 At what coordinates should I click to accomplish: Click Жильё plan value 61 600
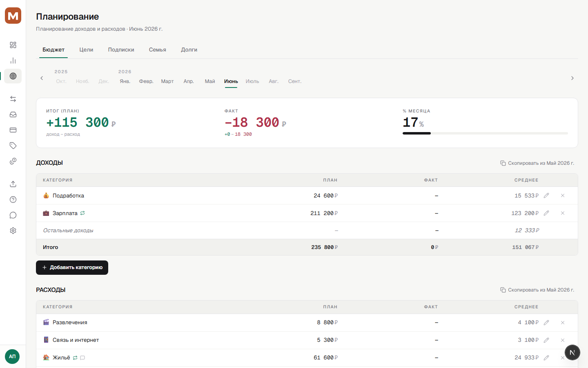(325, 358)
